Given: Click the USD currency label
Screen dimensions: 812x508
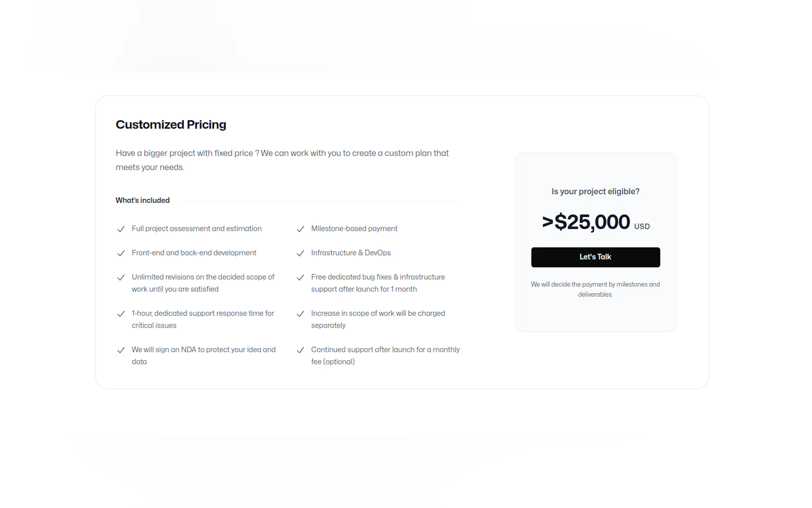Looking at the screenshot, I should [642, 226].
